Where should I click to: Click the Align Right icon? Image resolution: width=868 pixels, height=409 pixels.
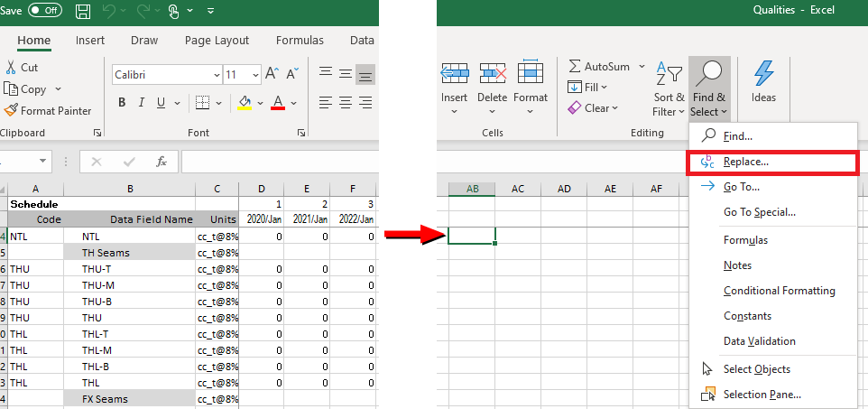(365, 103)
